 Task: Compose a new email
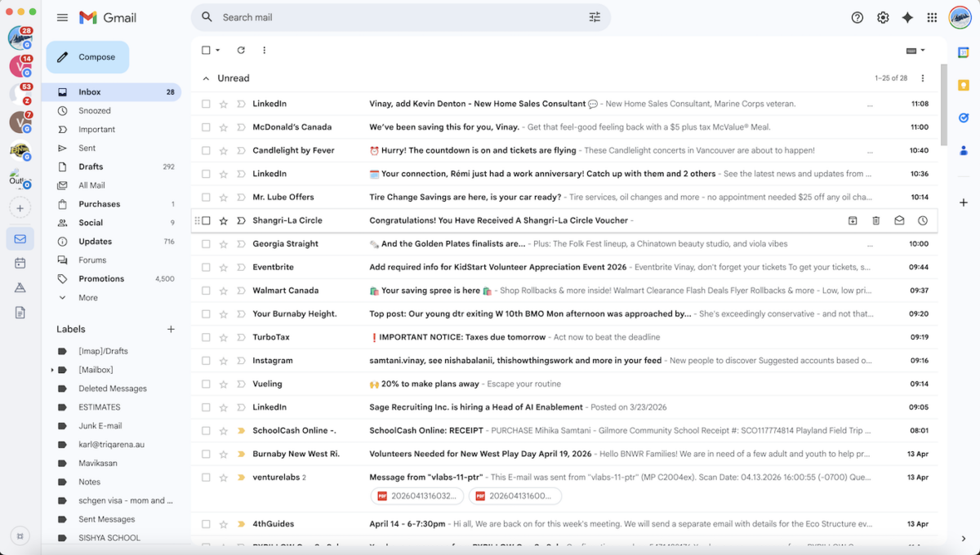point(87,57)
